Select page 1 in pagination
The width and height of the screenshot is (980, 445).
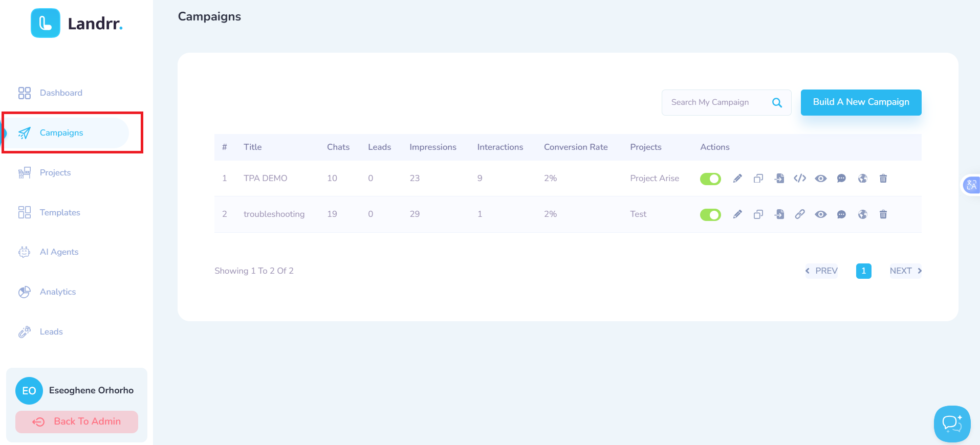coord(864,271)
